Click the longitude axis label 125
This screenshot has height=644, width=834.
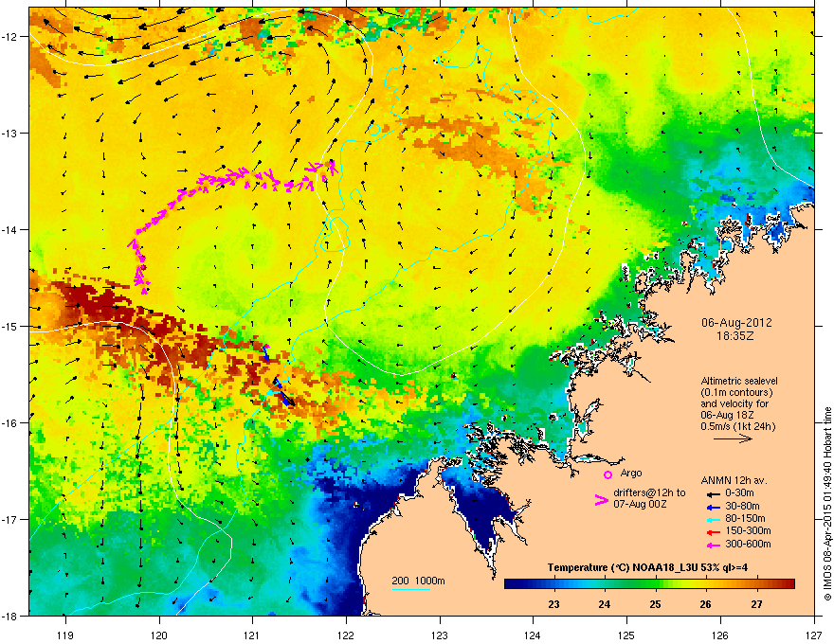coord(626,635)
